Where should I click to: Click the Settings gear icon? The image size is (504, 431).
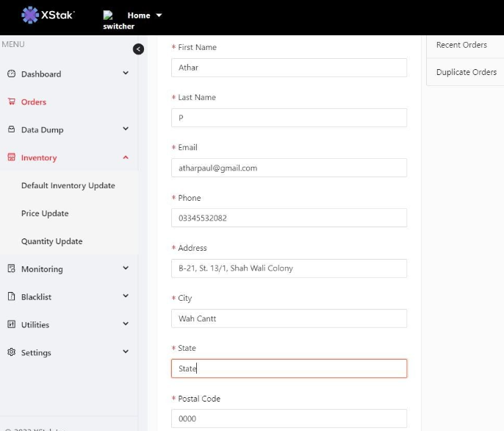coord(11,352)
